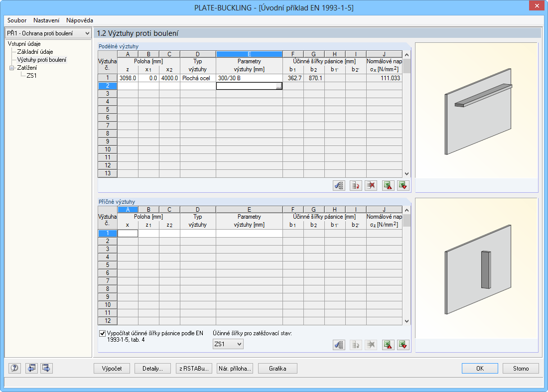
Task: Select row header 2 in longitudinal table
Action: point(107,86)
